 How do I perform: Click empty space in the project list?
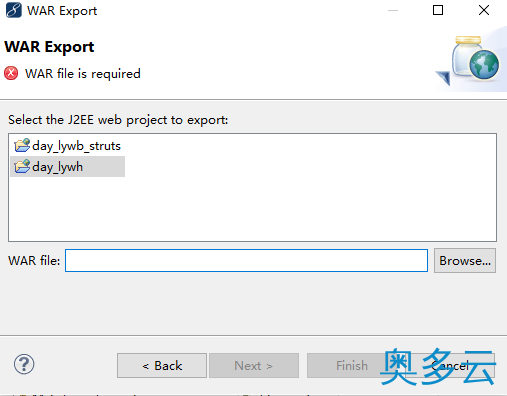click(252, 207)
